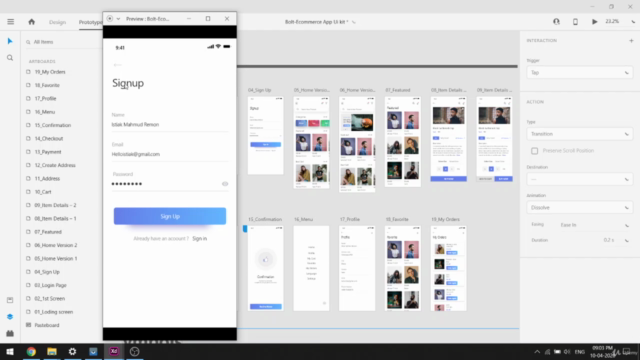This screenshot has height=360, width=640.
Task: Click the volume icon in system tray
Action: pos(567,352)
